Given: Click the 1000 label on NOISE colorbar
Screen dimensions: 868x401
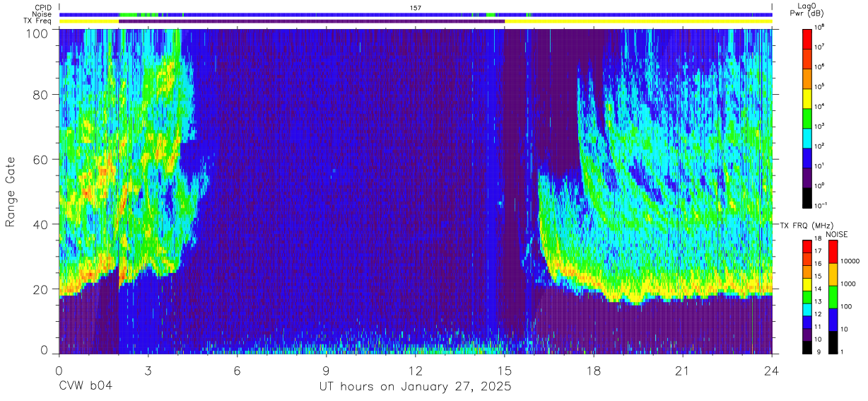Looking at the screenshot, I should coord(848,284).
